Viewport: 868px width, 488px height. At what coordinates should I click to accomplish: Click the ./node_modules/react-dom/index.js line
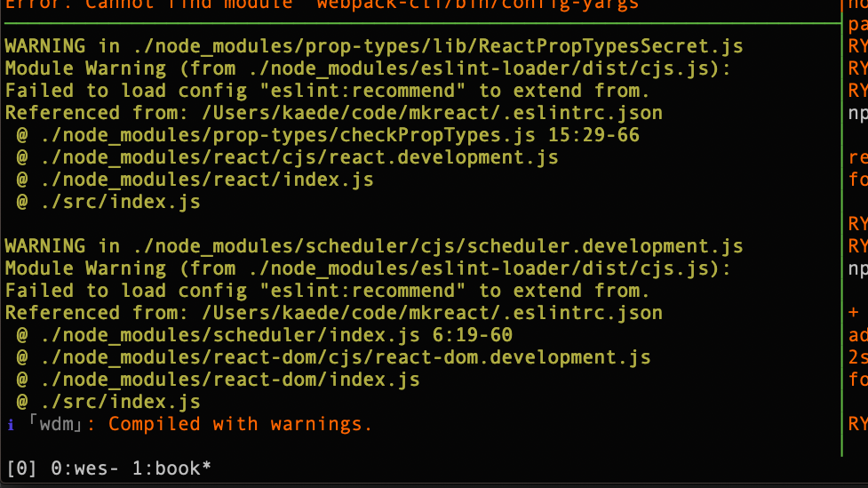pyautogui.click(x=218, y=380)
